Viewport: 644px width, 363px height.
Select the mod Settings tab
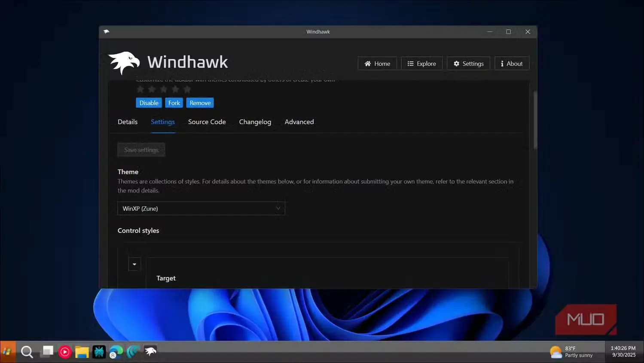[x=163, y=122]
